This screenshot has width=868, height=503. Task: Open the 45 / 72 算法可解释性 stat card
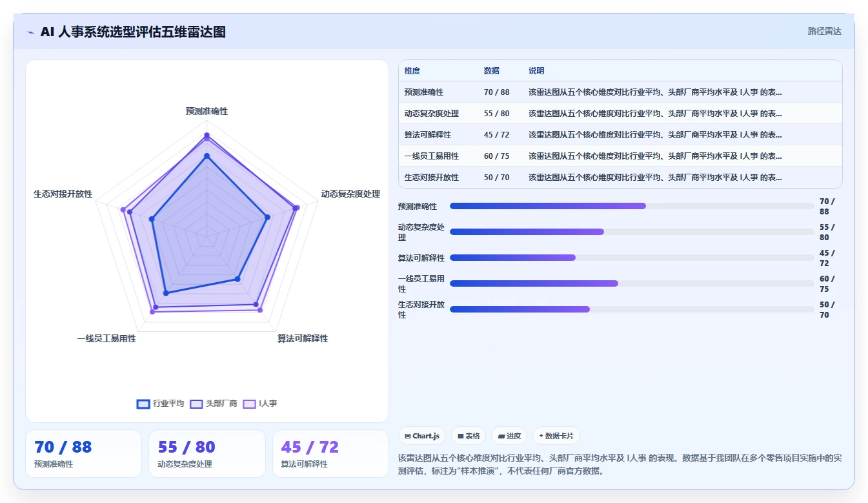point(330,453)
